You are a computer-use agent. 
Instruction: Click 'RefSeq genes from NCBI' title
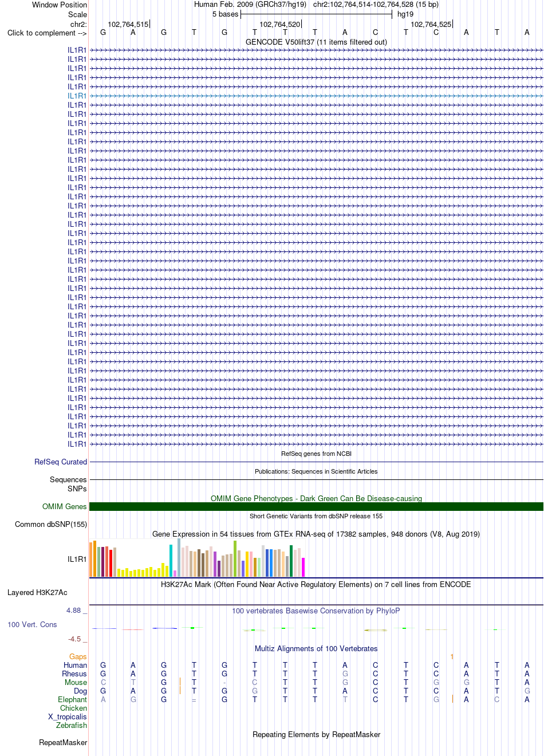click(316, 454)
